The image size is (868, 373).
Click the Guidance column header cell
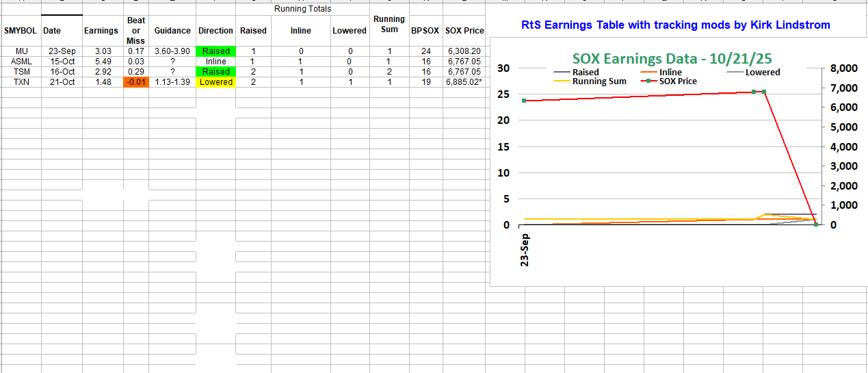[x=172, y=31]
